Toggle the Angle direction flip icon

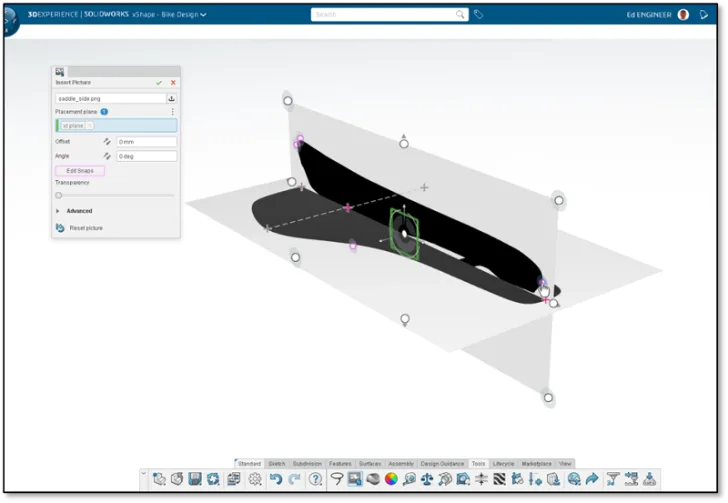pos(107,156)
